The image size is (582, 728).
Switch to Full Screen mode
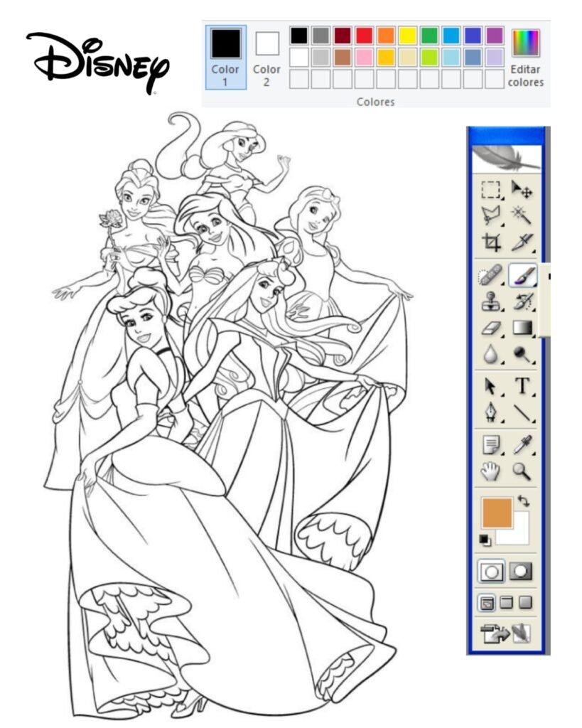[525, 603]
